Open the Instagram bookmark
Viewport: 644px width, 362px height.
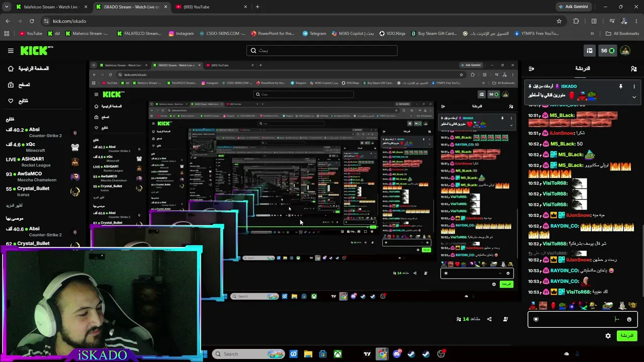181,34
